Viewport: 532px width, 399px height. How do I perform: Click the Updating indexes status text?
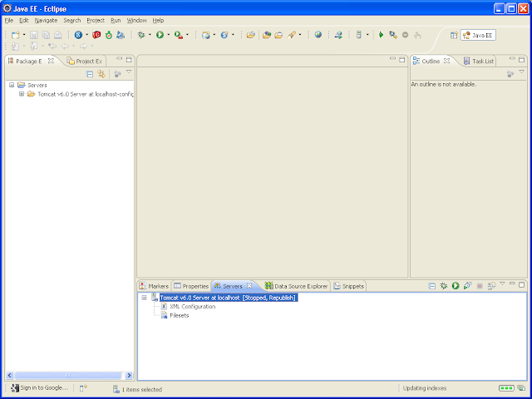coord(425,388)
